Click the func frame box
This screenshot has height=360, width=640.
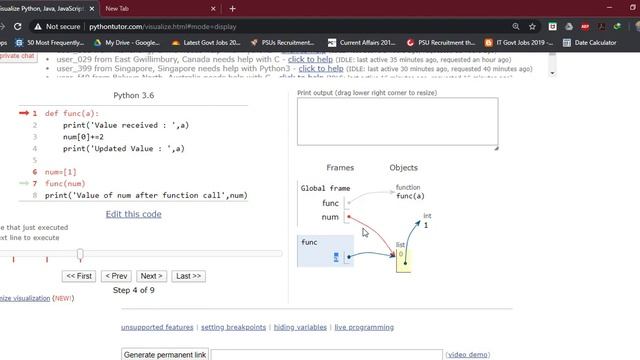(x=325, y=251)
